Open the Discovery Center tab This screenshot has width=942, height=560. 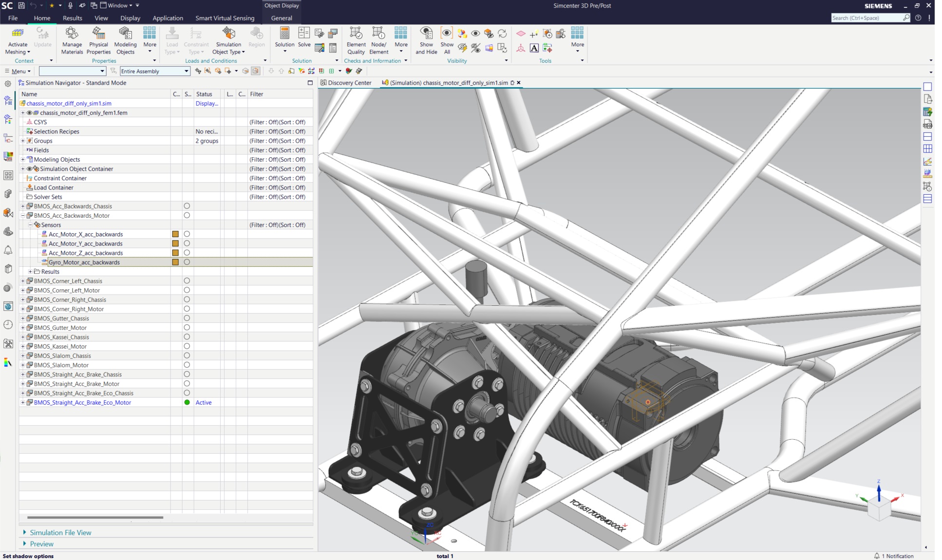[349, 83]
